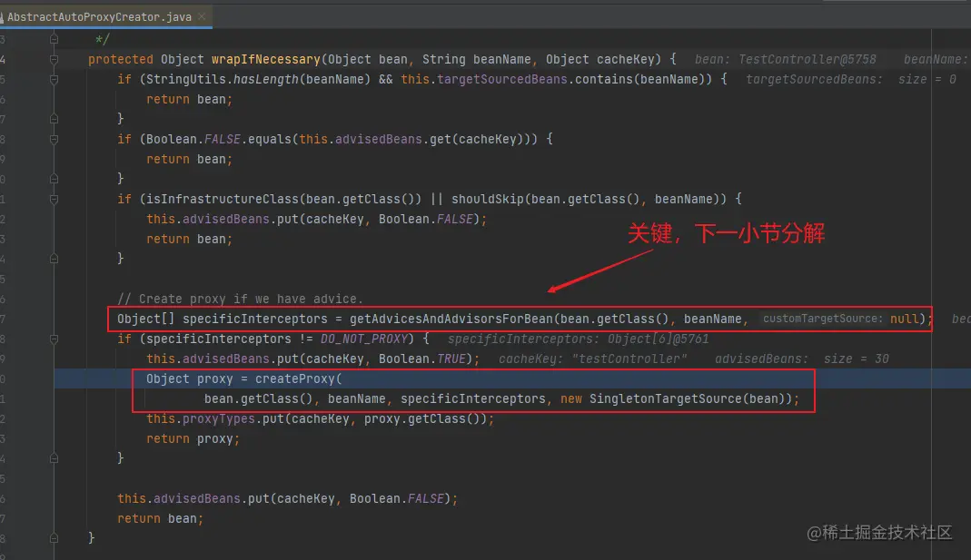Click the customTargetSource: parameter hint
The height and width of the screenshot is (560, 971).
(823, 319)
